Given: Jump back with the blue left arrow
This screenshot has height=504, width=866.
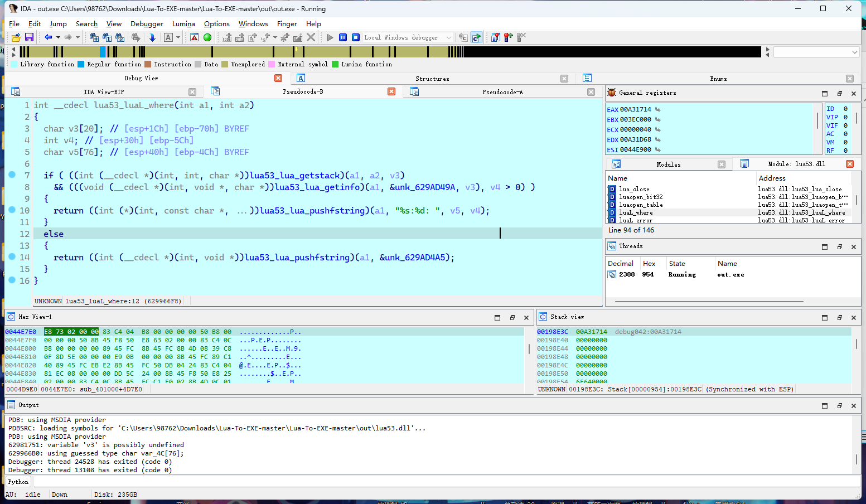Looking at the screenshot, I should click(49, 37).
